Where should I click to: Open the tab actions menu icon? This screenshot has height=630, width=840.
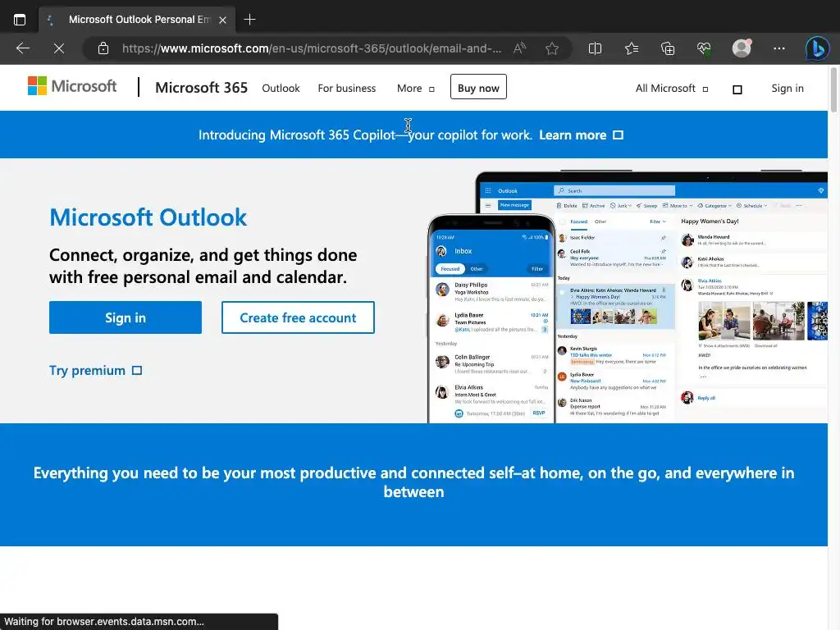(x=20, y=20)
